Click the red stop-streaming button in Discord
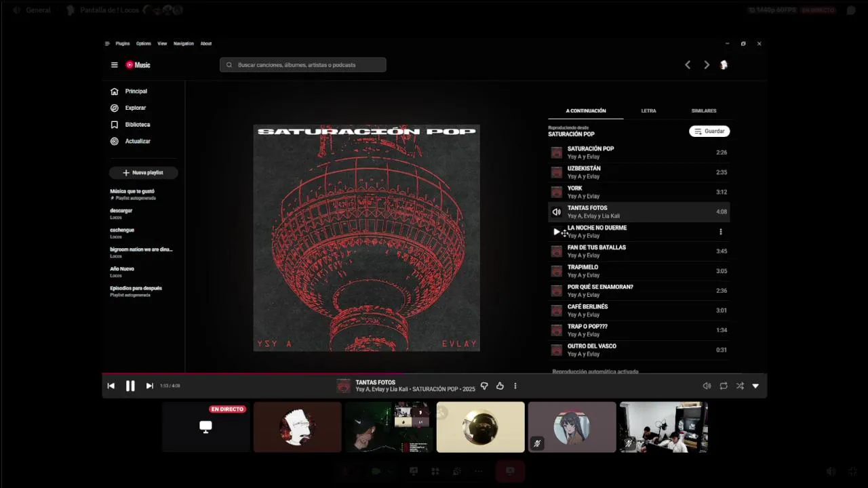Image resolution: width=868 pixels, height=488 pixels. 510,471
